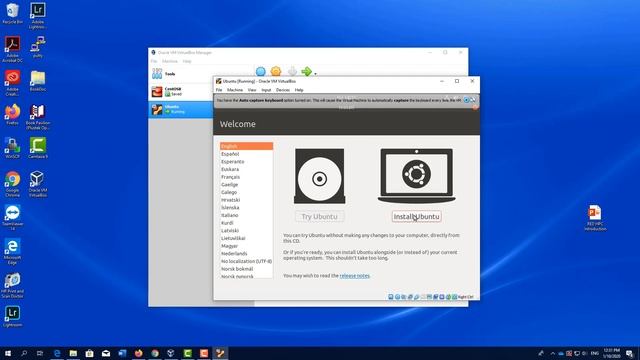The image size is (640, 360).
Task: Select Hrvatski in the language list
Action: pyautogui.click(x=246, y=200)
